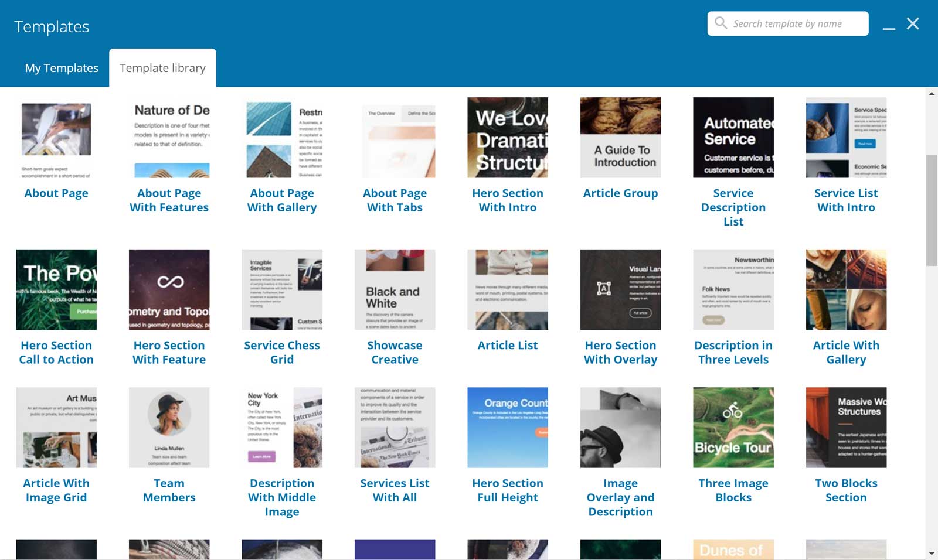Focus the Search template by name field
Screen dimensions: 938x560
coord(788,23)
